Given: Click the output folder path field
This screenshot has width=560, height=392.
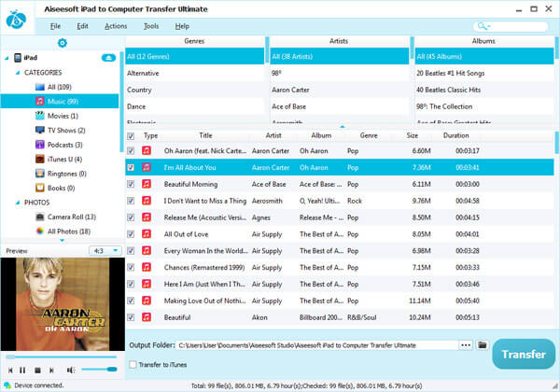Looking at the screenshot, I should [318, 345].
